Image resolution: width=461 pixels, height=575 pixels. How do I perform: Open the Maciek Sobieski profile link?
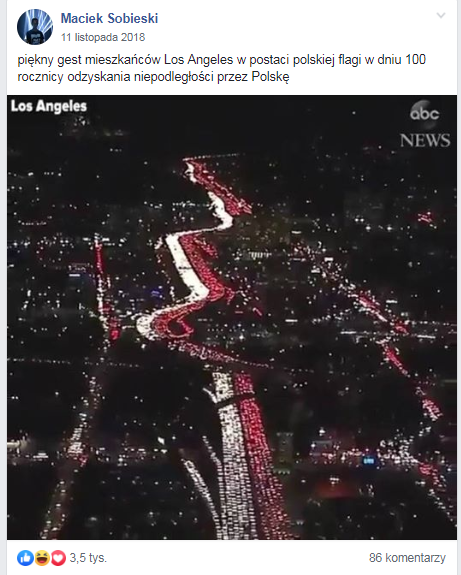pyautogui.click(x=109, y=18)
